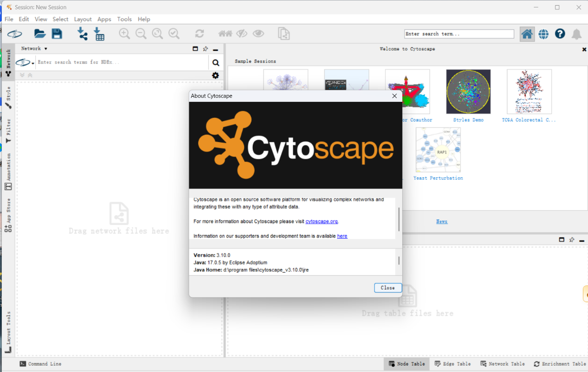Minimize the Table panel
588x372 pixels.
coord(582,240)
